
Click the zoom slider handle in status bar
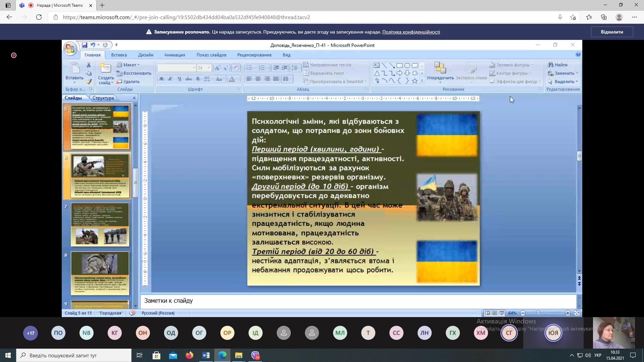(x=538, y=313)
